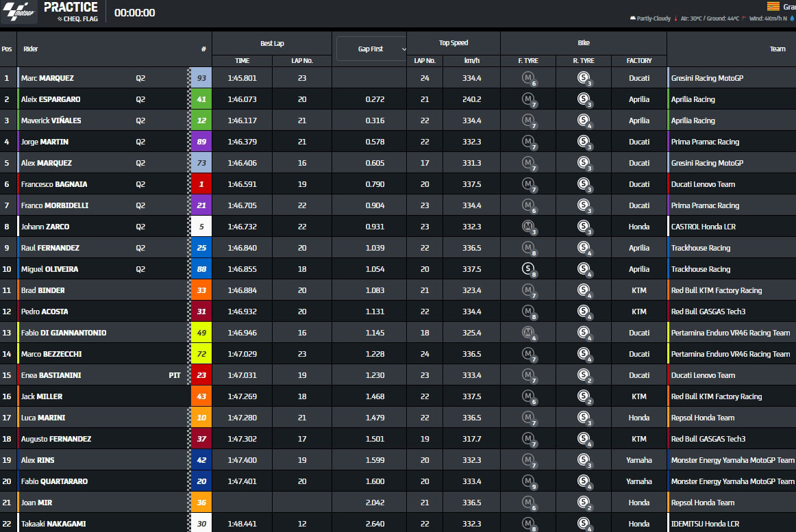Screen dimensions: 796x532
Task: Click Jack Miller's rear tyre icon
Action: pos(583,397)
